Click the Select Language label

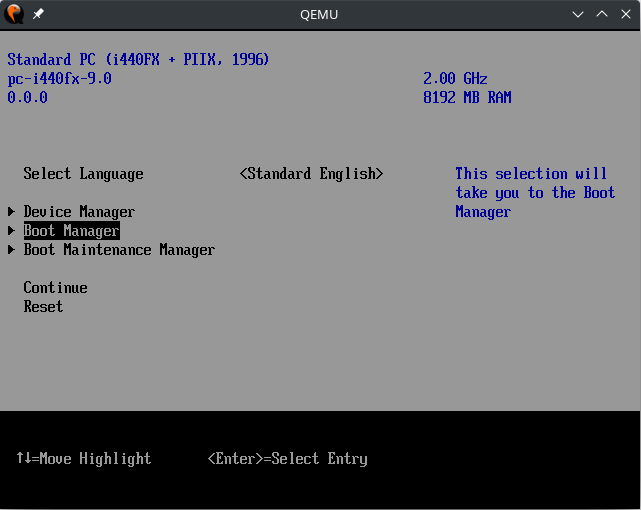83,174
